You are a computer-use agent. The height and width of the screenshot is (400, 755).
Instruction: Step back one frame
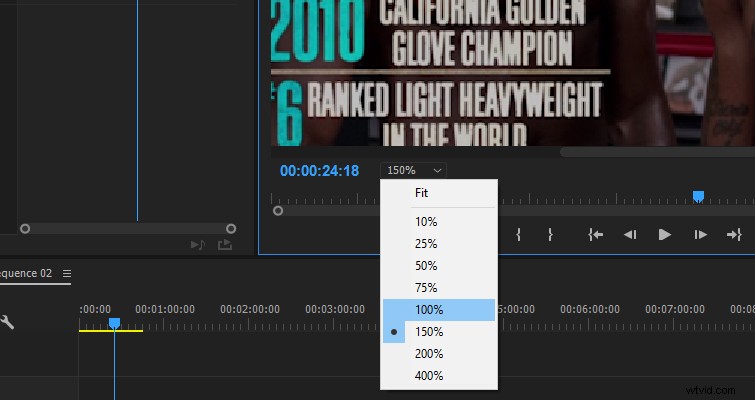coord(630,234)
